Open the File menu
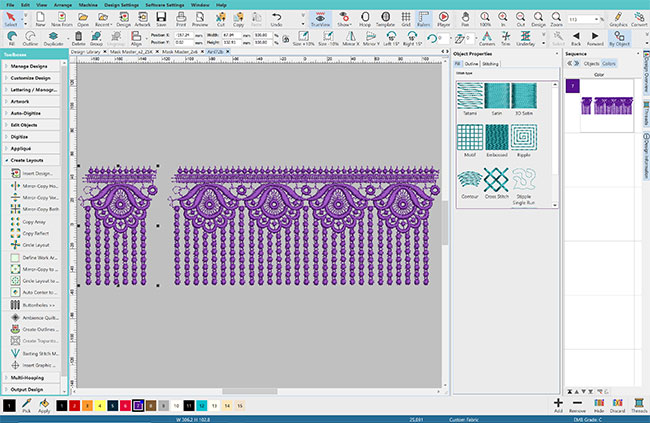This screenshot has height=423, width=650. pos(10,5)
